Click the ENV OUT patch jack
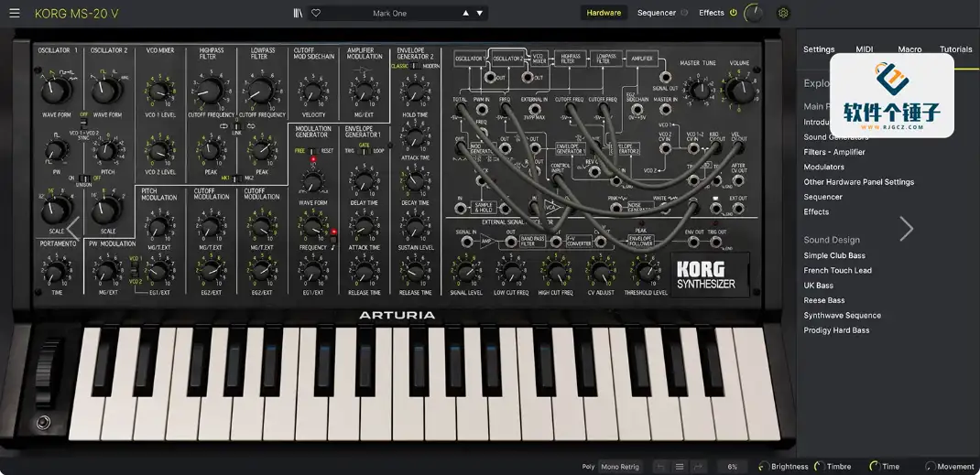Screen dimensions: 980x475 tap(693, 243)
